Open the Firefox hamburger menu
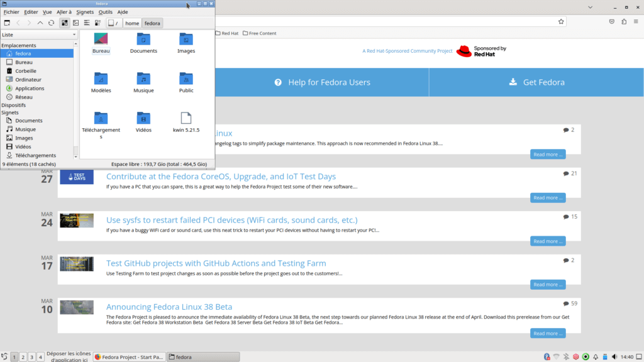644x362 pixels. [636, 22]
